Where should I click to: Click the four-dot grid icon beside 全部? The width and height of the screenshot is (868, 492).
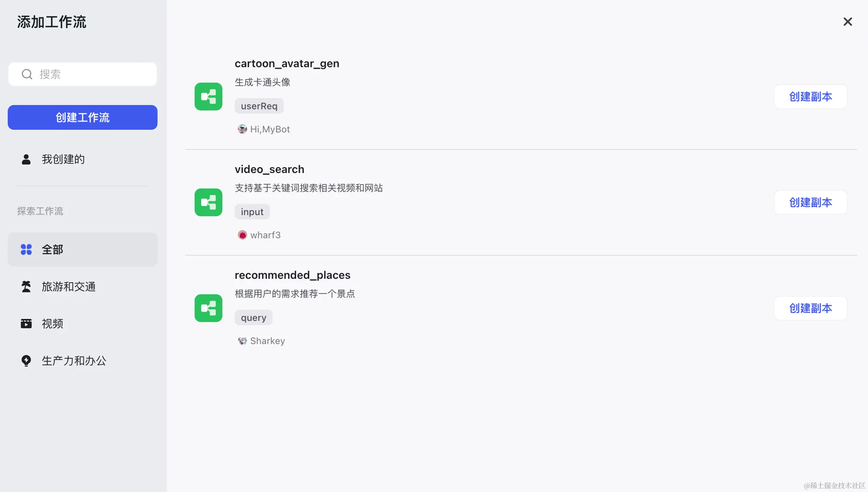tap(26, 249)
